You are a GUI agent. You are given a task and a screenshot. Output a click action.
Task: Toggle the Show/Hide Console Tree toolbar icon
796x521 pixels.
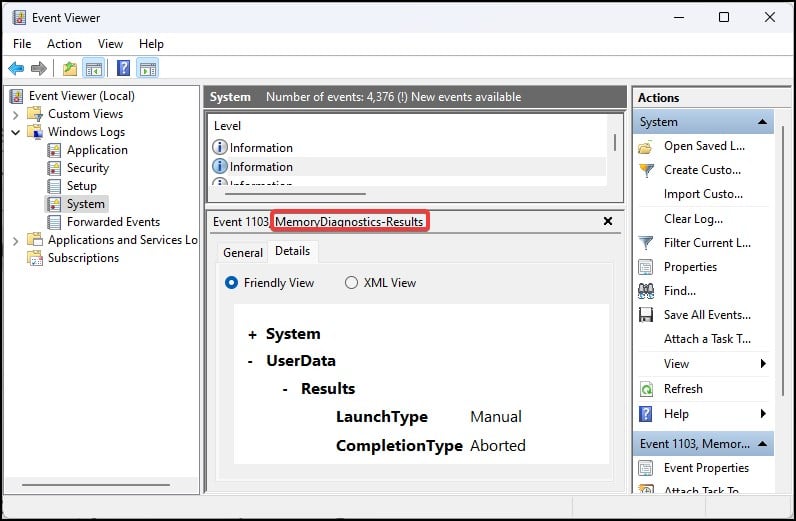click(x=94, y=68)
